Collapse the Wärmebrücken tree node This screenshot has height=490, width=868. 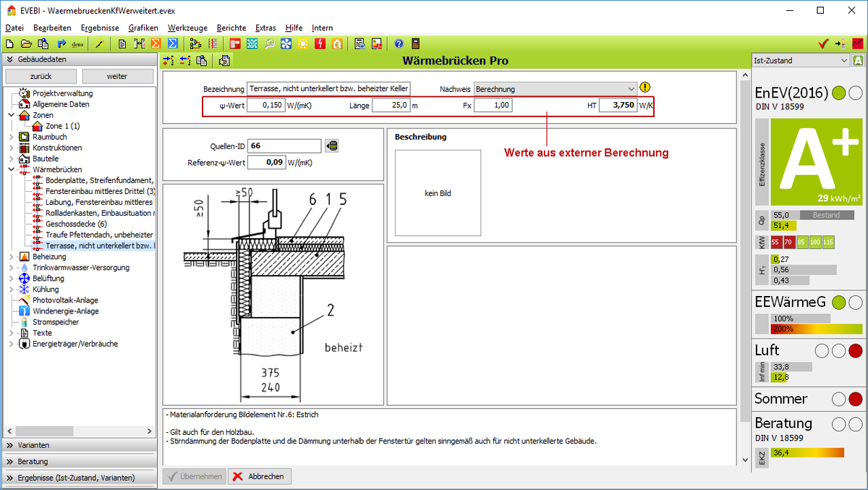pos(11,169)
